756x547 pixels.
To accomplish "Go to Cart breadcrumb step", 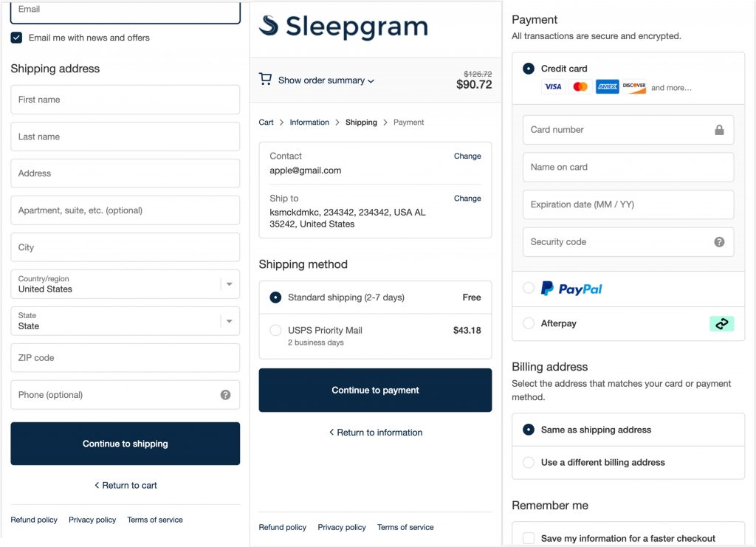I will [x=266, y=123].
